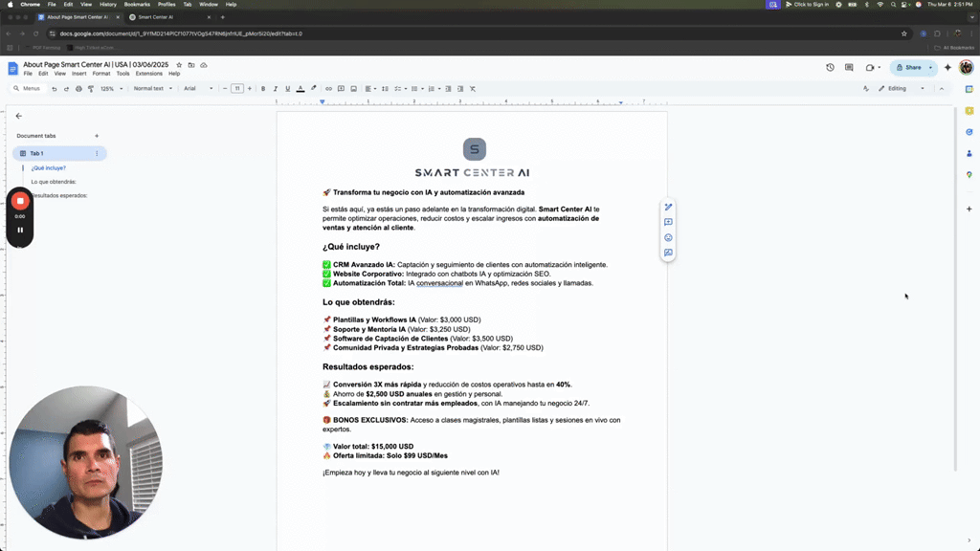Open the Editing mode dropdown
Viewport: 980px width, 551px height.
(902, 89)
